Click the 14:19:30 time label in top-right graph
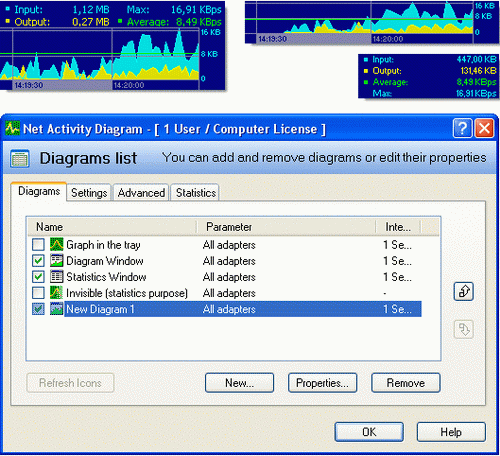 click(x=272, y=39)
